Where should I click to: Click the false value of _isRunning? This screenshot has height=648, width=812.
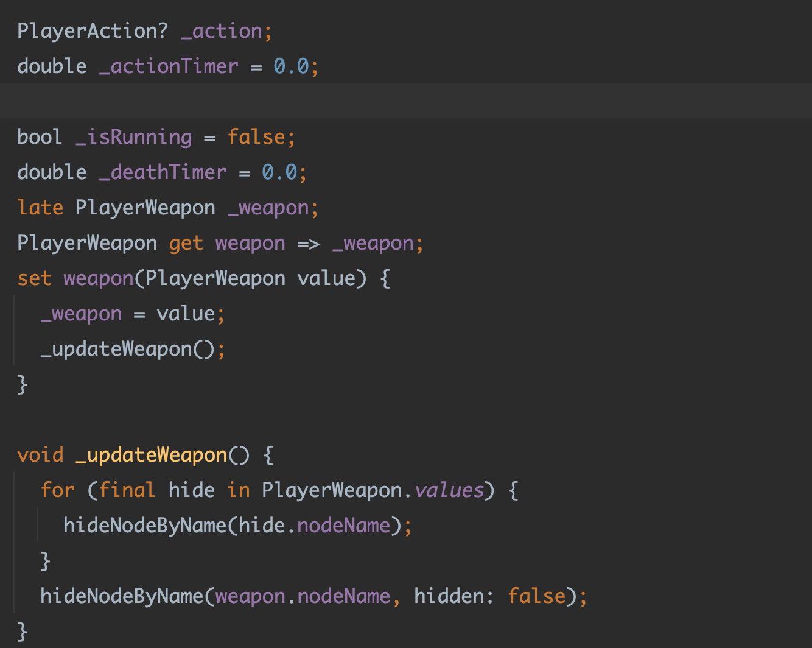pos(256,137)
